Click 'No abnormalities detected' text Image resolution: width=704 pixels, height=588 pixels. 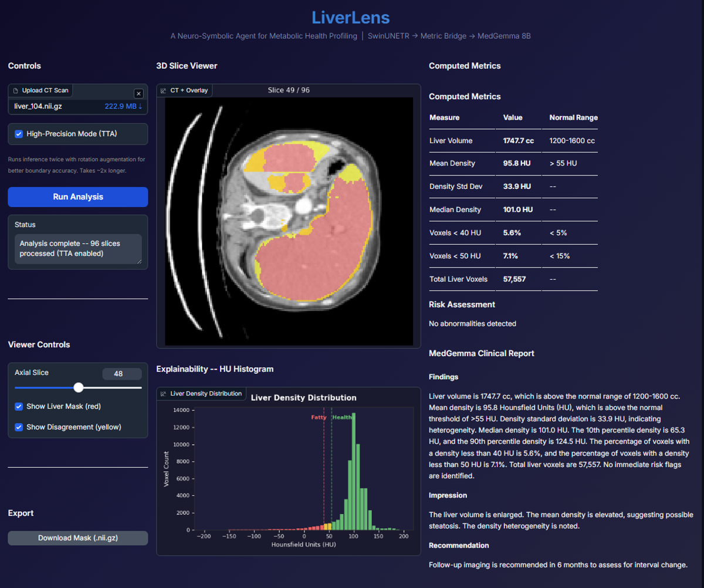(x=473, y=323)
